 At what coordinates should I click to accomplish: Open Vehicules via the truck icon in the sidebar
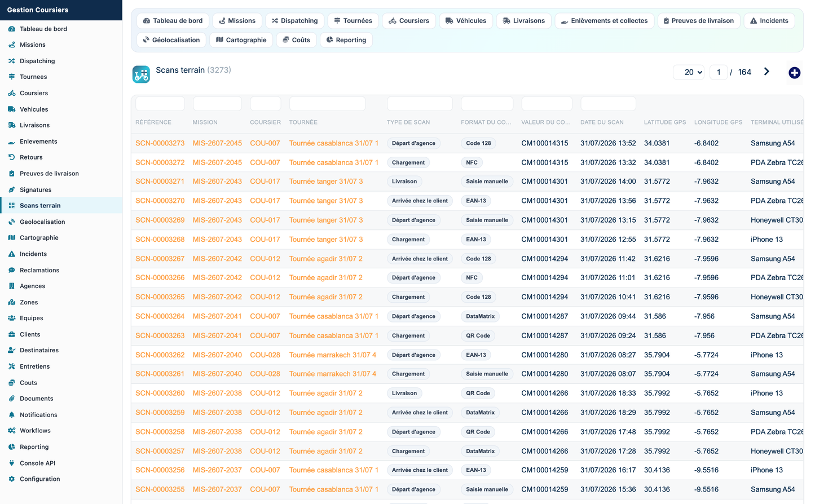(11, 109)
